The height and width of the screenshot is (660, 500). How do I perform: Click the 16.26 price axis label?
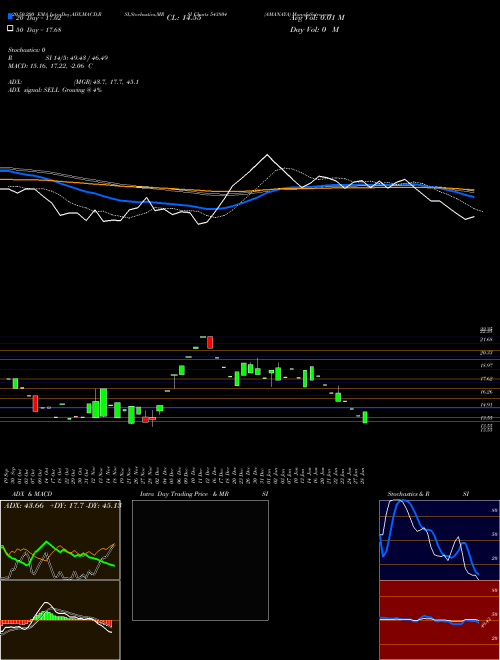486,392
